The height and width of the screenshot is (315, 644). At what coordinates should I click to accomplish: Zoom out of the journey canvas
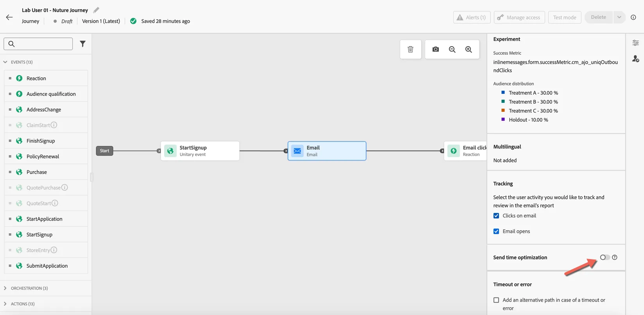pos(452,49)
